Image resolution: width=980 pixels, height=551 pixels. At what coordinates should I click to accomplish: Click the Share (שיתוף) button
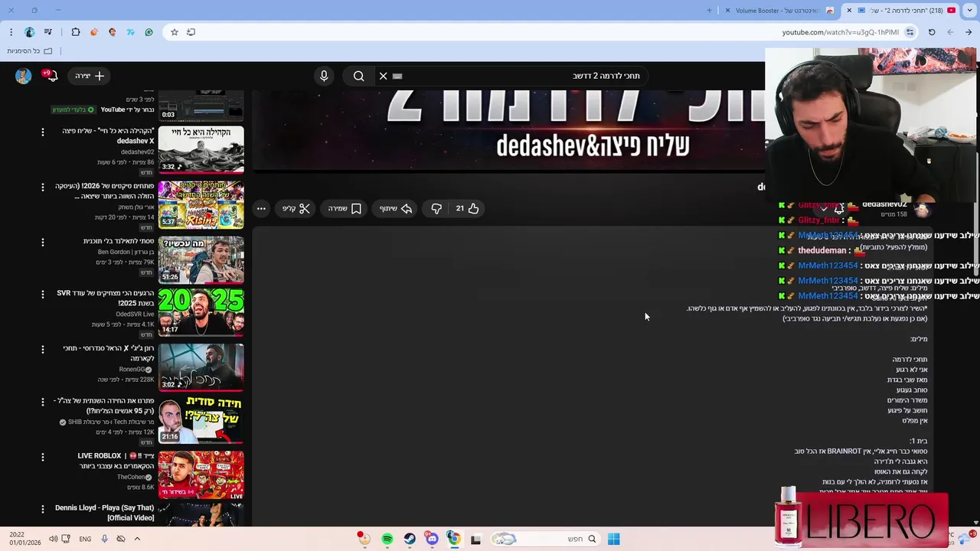pyautogui.click(x=396, y=208)
